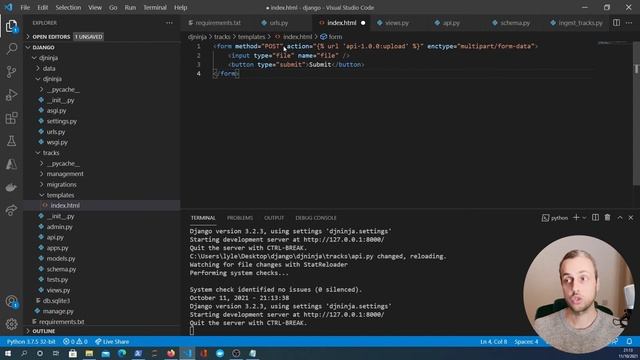Screen dimensions: 640x360
Task: Collapse the tracks folder
Action: [51, 153]
